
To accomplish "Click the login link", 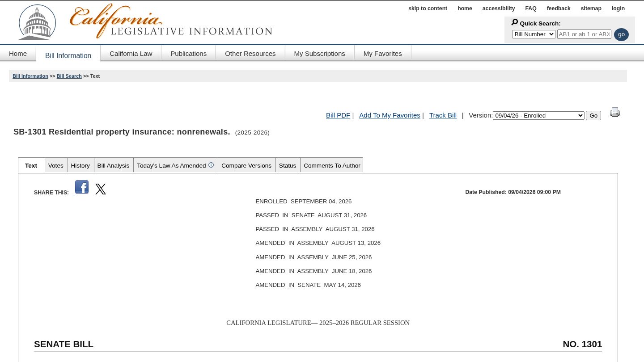I will 619,8.
